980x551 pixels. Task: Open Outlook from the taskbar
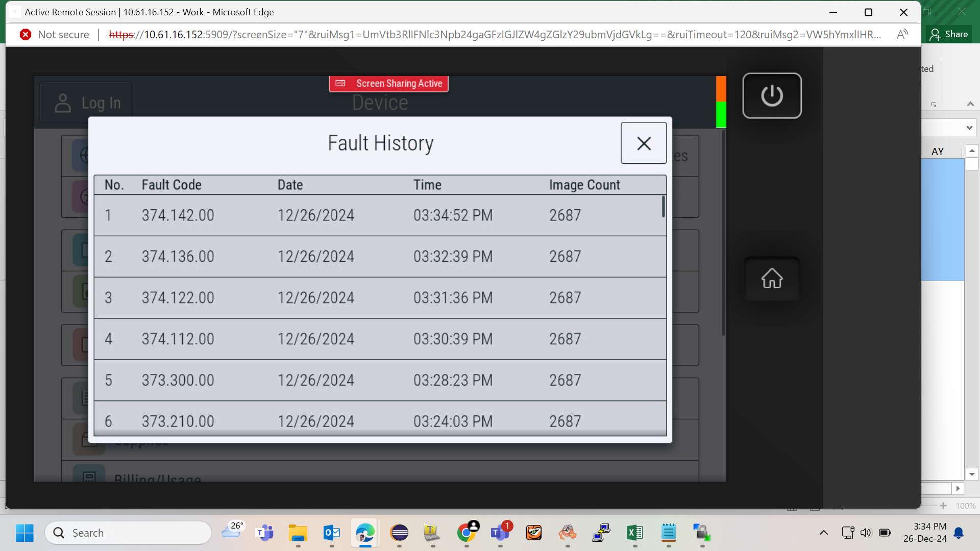point(332,533)
